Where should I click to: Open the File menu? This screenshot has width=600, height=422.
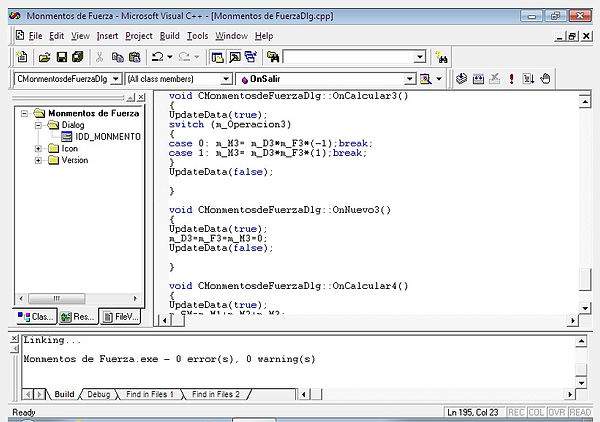click(x=35, y=36)
